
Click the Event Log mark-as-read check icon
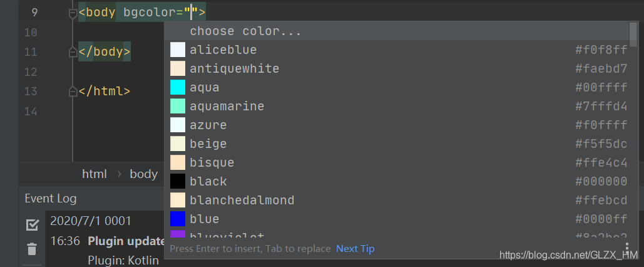[32, 224]
